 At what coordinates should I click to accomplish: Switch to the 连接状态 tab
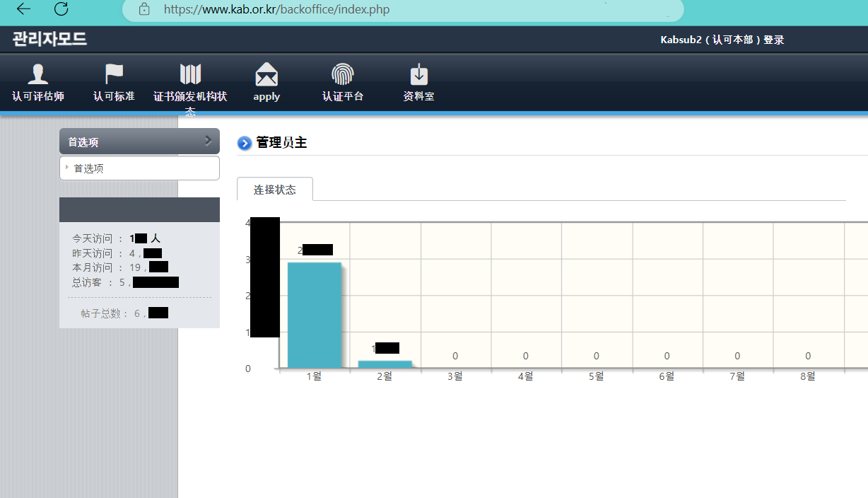tap(275, 190)
